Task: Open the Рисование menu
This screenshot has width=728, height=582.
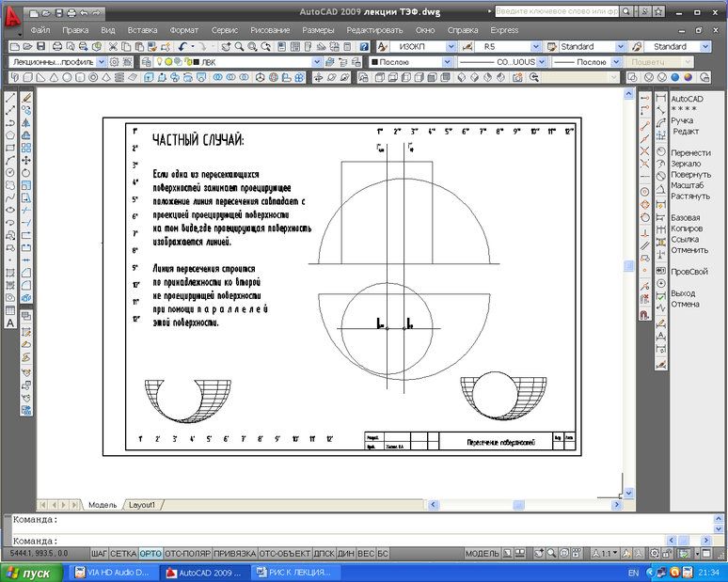Action: (x=271, y=30)
